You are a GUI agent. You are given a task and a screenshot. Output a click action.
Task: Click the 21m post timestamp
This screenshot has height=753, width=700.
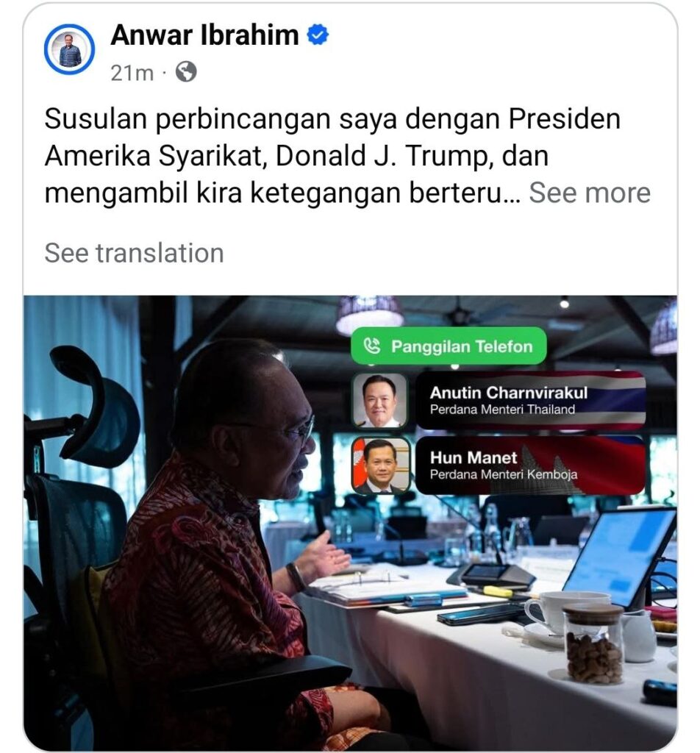point(132,73)
